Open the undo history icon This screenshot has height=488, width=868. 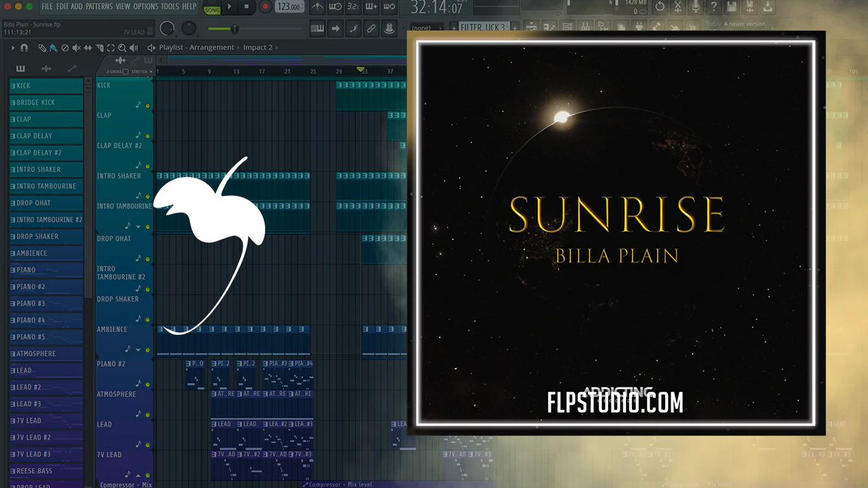660,7
